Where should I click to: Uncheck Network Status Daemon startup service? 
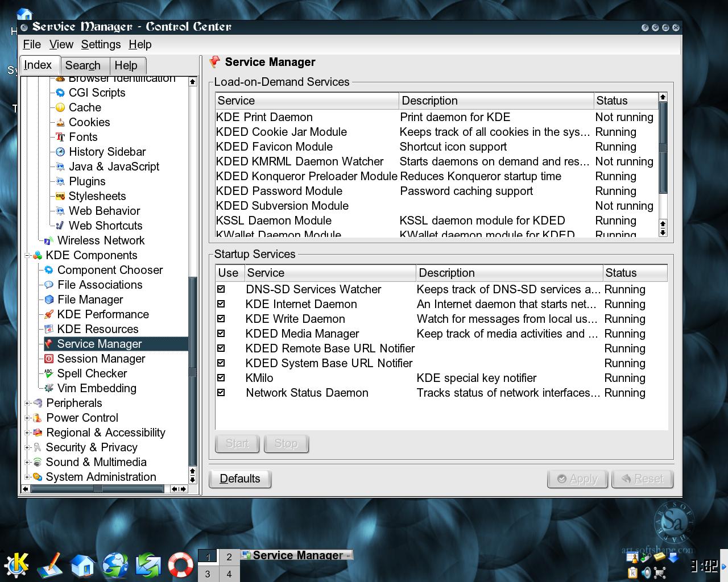[x=221, y=393]
